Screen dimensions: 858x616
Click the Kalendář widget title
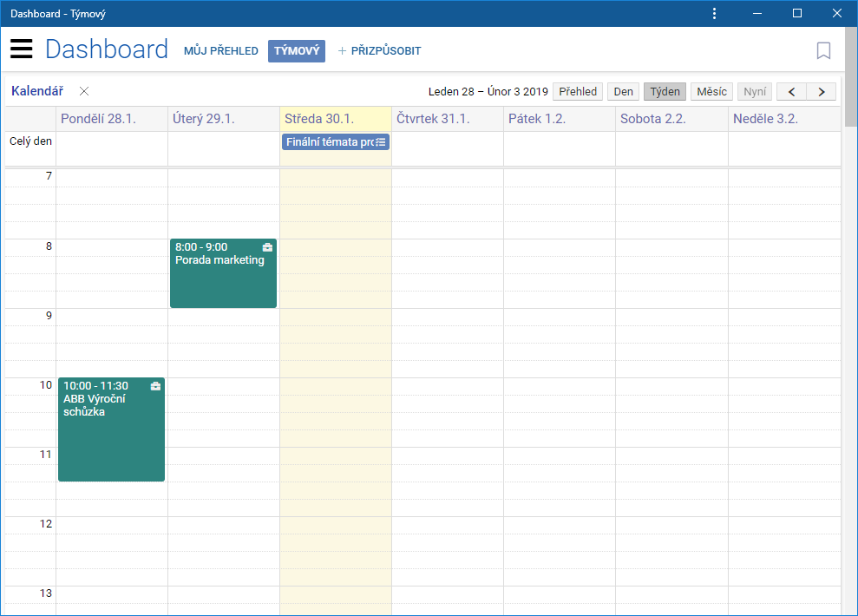37,91
